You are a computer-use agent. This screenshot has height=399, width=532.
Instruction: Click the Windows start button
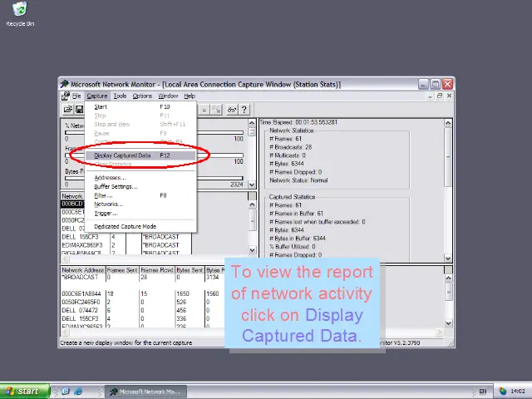(x=25, y=392)
